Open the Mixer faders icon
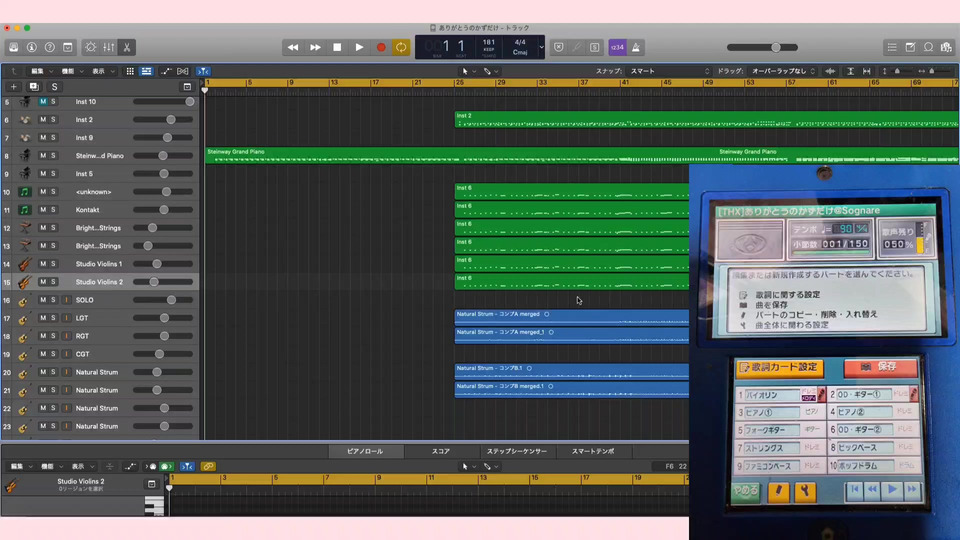 [x=109, y=47]
